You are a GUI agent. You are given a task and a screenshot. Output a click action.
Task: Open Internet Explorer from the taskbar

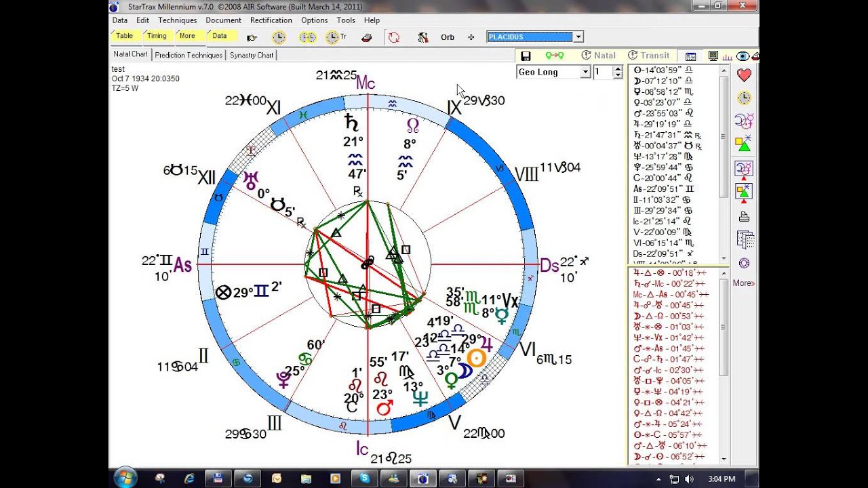point(190,479)
